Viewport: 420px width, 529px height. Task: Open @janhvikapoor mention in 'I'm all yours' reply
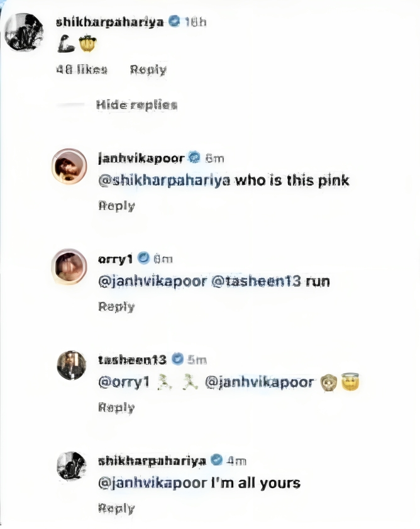pyautogui.click(x=153, y=483)
